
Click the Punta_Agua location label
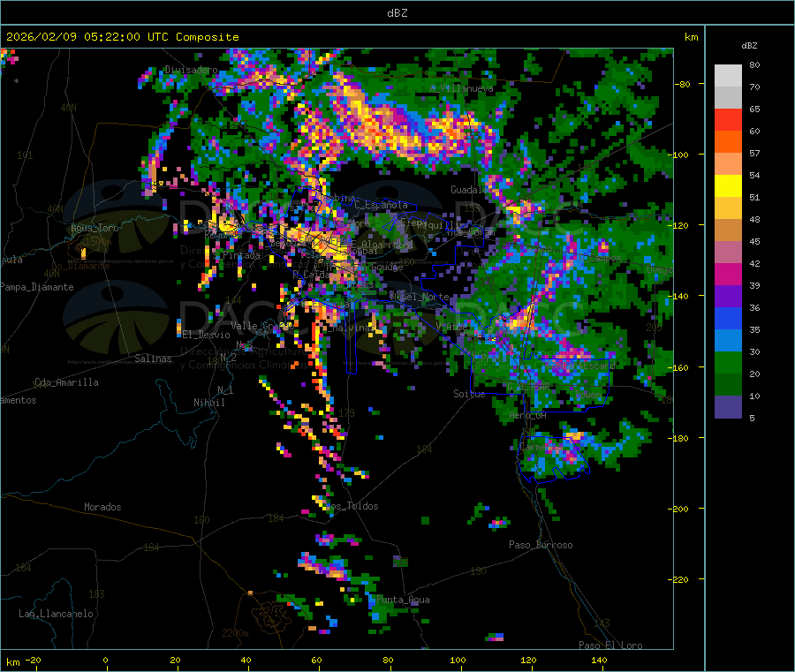(403, 600)
